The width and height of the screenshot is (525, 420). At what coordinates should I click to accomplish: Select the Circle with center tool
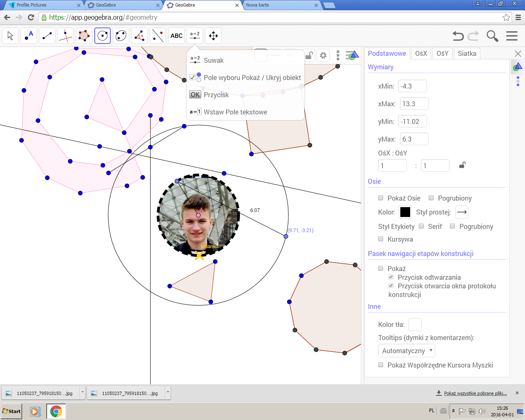click(103, 36)
